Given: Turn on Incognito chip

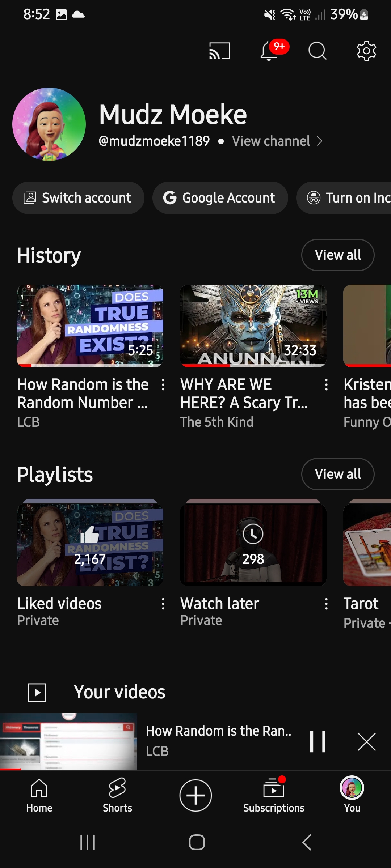Looking at the screenshot, I should (x=344, y=198).
